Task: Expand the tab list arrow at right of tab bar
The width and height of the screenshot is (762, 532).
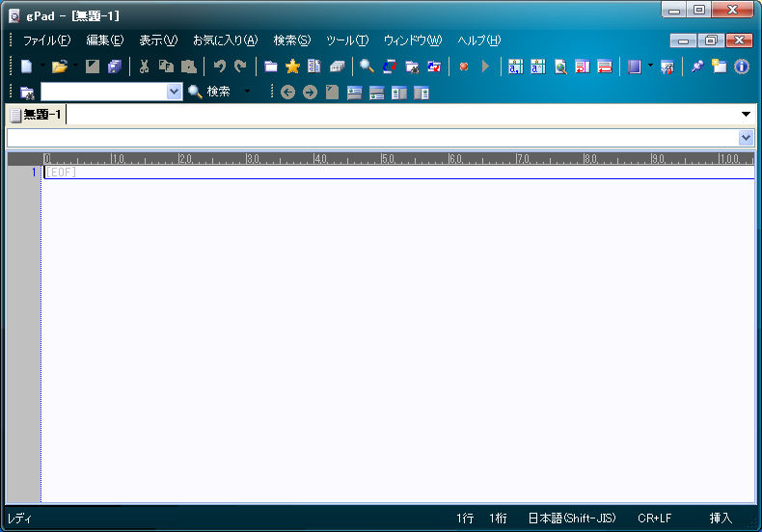Action: tap(746, 115)
